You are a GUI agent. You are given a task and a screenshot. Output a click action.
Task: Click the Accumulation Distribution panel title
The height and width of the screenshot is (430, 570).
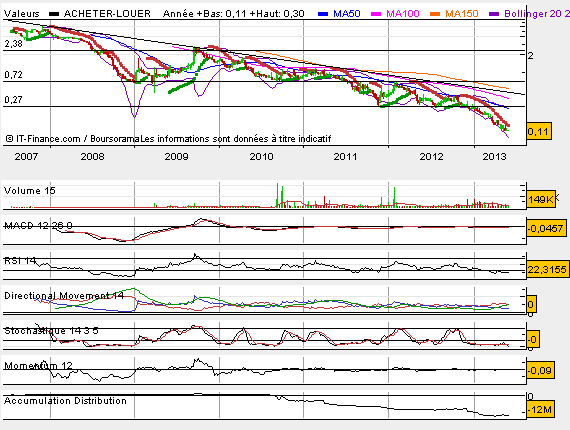pos(65,401)
